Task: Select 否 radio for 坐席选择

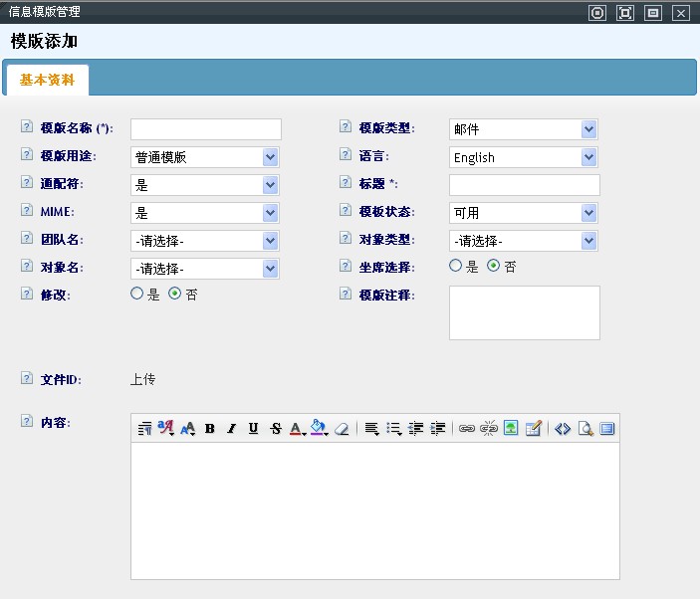Action: pos(493,267)
